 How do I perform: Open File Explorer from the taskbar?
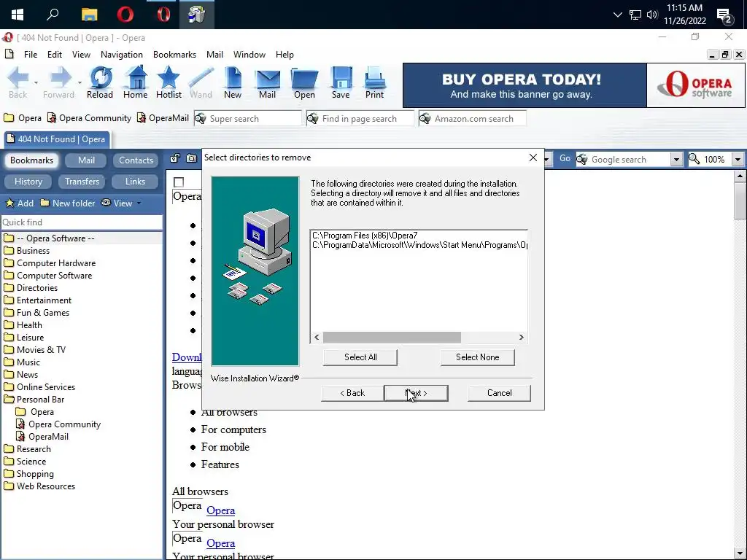89,15
